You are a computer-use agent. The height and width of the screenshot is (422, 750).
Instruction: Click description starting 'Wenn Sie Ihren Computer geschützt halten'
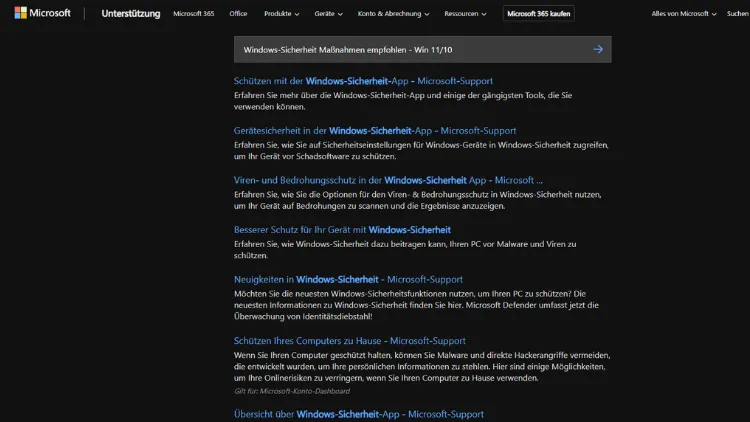coord(422,366)
